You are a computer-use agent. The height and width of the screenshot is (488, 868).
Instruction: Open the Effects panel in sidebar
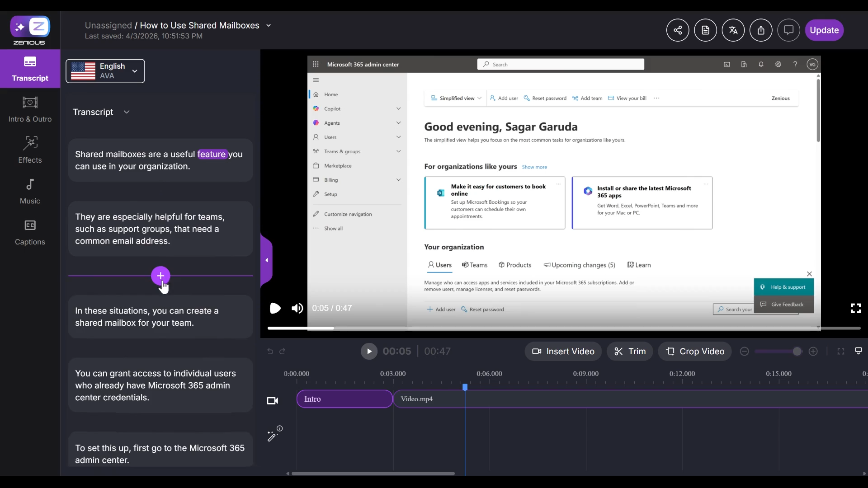click(x=30, y=150)
